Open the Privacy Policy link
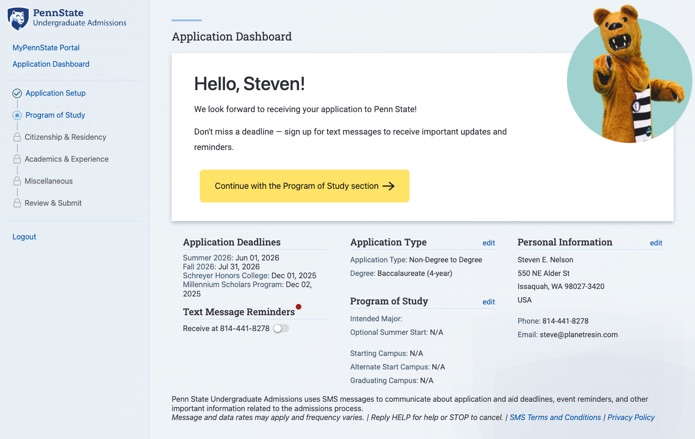Screen dimensions: 695x439 [631, 417]
